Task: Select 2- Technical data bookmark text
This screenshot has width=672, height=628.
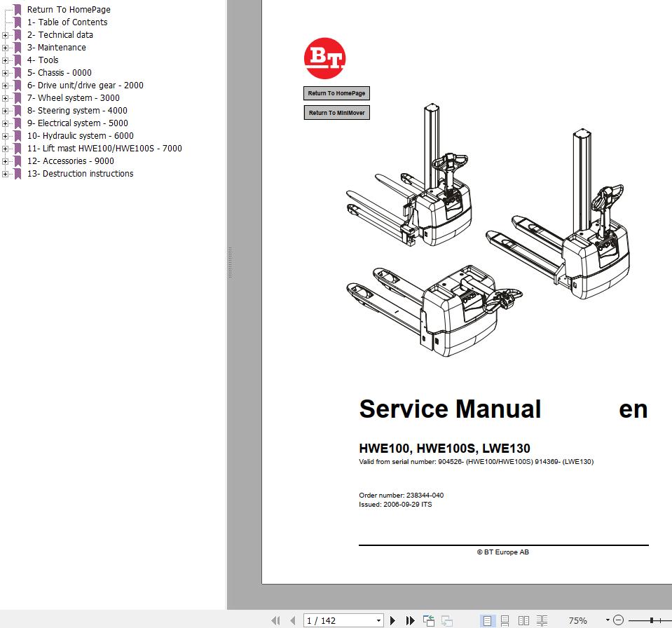Action: click(60, 35)
